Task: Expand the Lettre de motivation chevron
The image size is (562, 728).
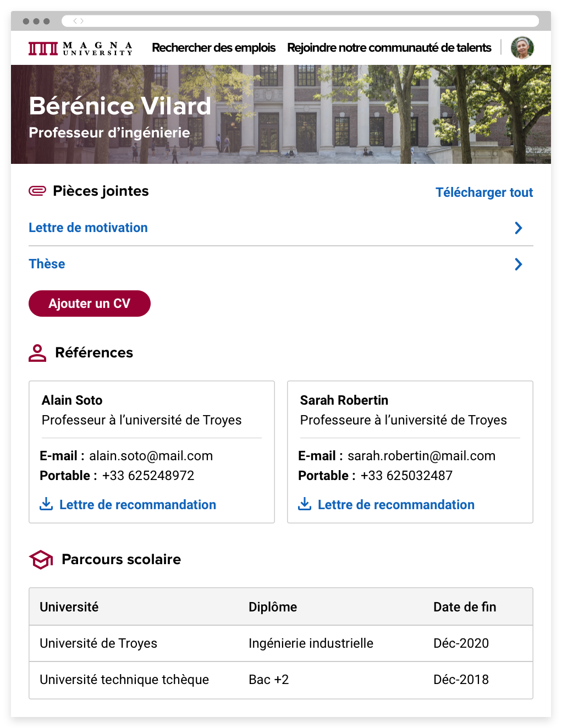Action: click(518, 228)
